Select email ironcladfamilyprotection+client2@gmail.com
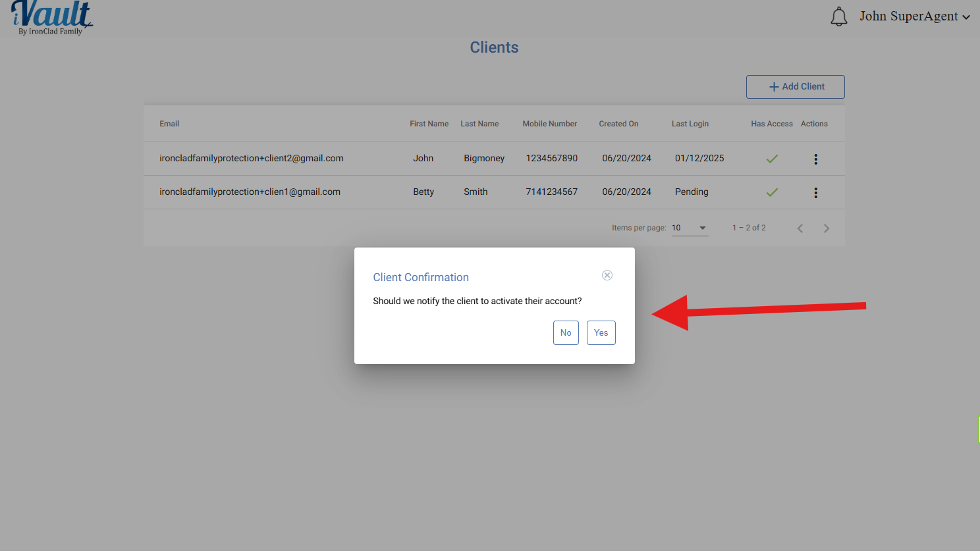This screenshot has height=551, width=980. [252, 158]
